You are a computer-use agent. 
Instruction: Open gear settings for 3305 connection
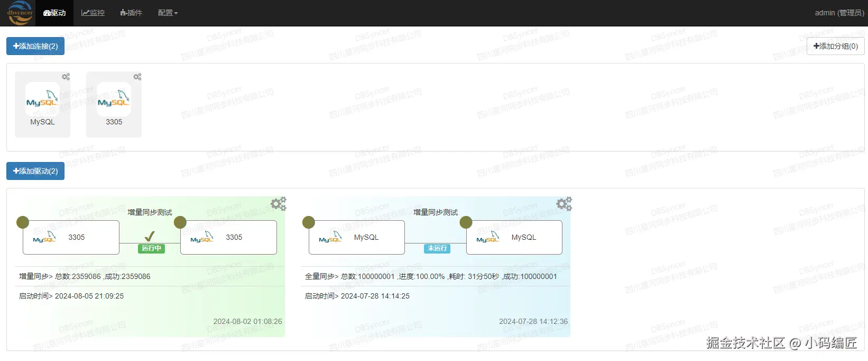137,77
